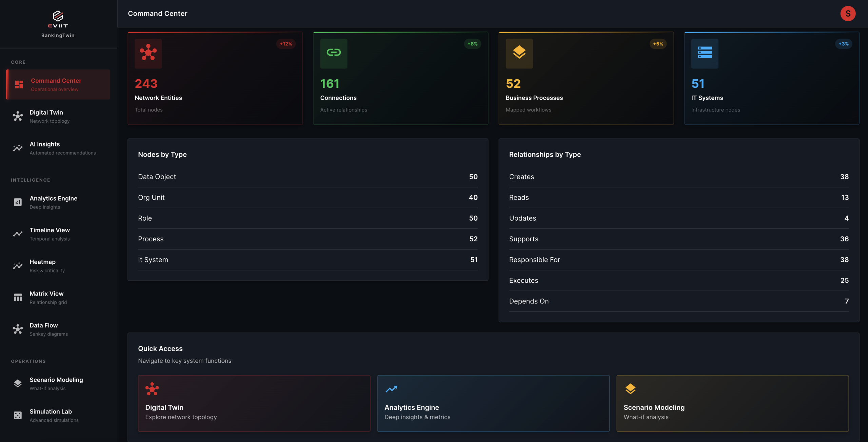Open Data Flow Sankey diagrams

pyautogui.click(x=44, y=329)
